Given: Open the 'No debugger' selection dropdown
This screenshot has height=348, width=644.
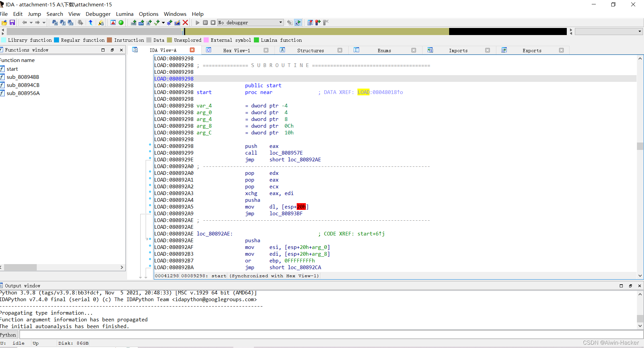Looking at the screenshot, I should click(x=250, y=23).
